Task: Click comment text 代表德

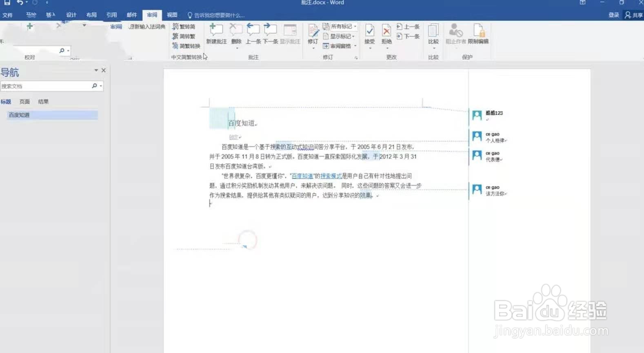Action: [x=493, y=160]
